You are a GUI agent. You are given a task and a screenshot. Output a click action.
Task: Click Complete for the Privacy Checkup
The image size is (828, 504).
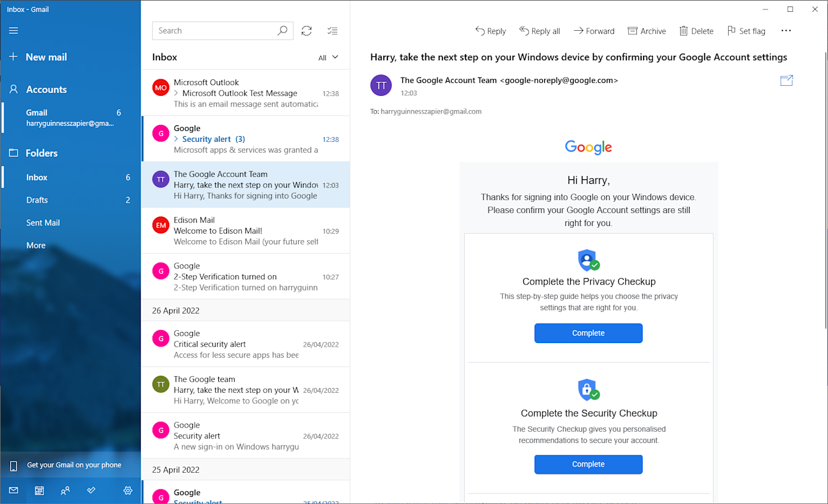[x=588, y=333]
